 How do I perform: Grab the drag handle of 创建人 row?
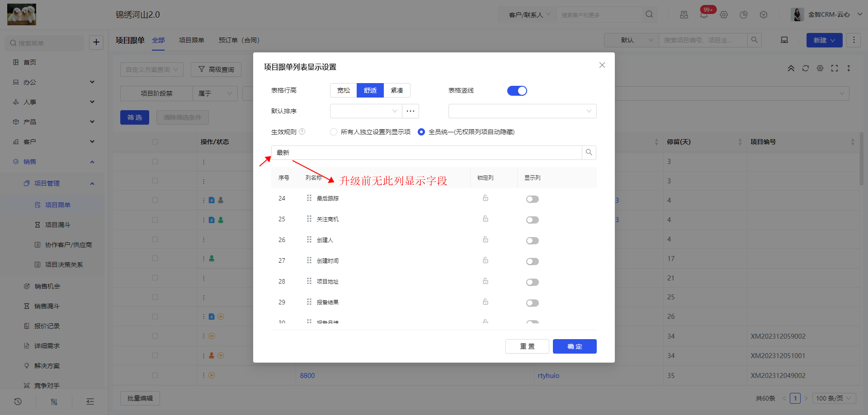click(309, 239)
